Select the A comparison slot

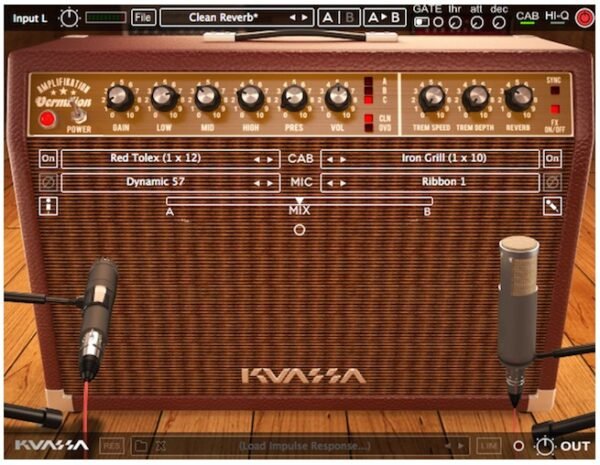[x=328, y=18]
